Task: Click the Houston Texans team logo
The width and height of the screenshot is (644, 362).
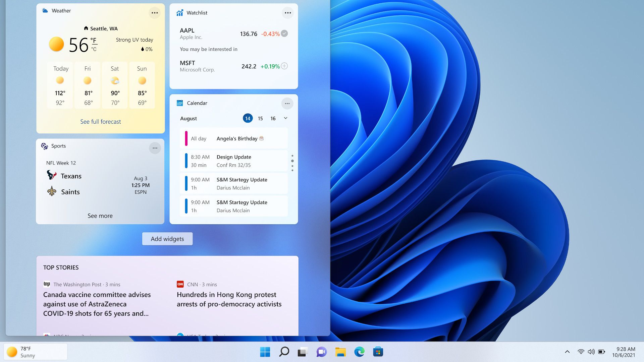Action: [x=51, y=176]
